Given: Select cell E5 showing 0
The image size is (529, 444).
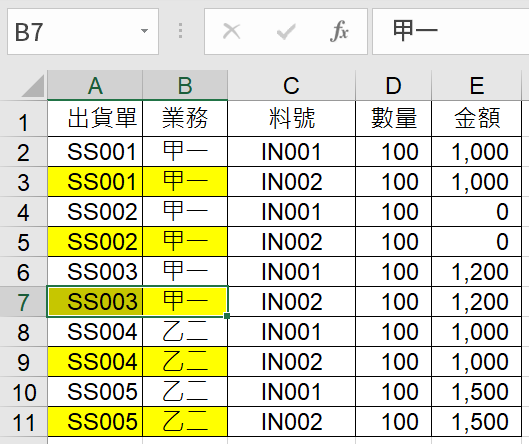Looking at the screenshot, I should pyautogui.click(x=477, y=242).
